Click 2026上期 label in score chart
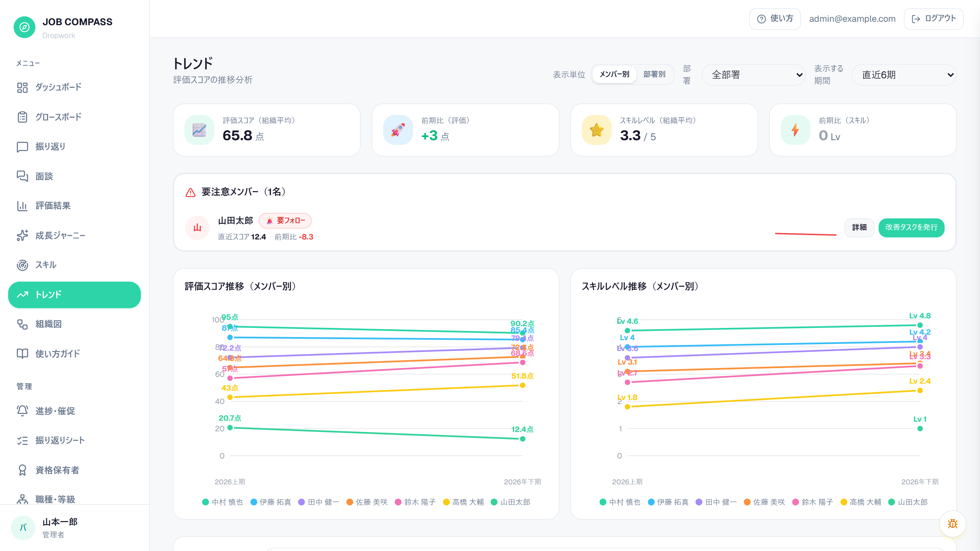This screenshot has width=980, height=551. click(230, 482)
